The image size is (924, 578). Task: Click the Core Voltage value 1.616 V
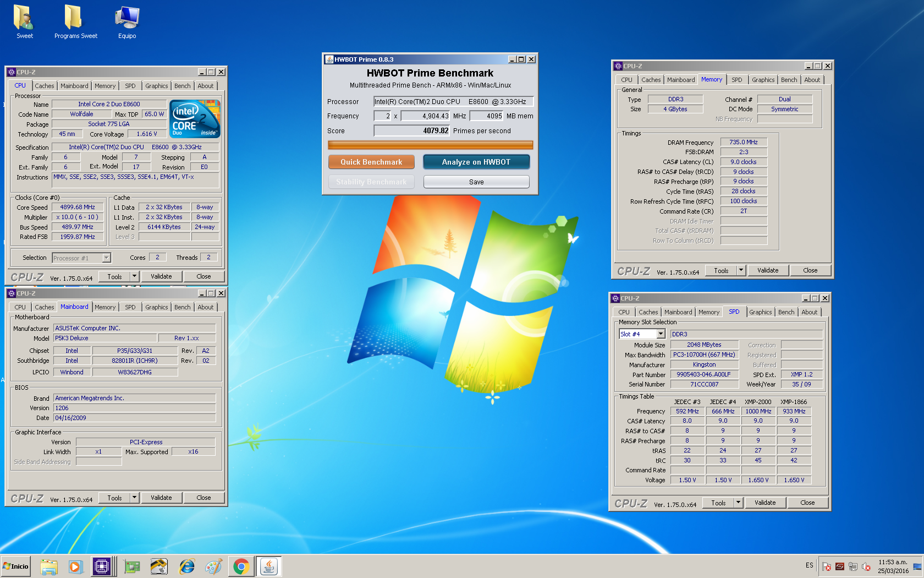[x=147, y=134]
